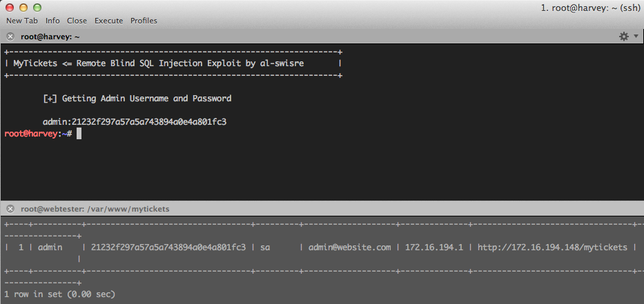Click the red window close button
This screenshot has height=304, width=644.
[10, 8]
